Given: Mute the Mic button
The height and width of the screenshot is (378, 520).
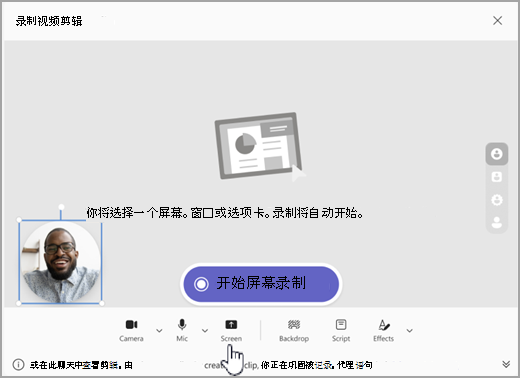Looking at the screenshot, I should (182, 331).
